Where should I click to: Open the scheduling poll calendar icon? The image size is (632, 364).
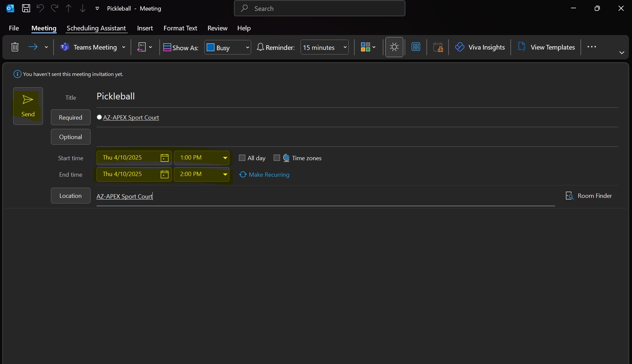pos(438,47)
